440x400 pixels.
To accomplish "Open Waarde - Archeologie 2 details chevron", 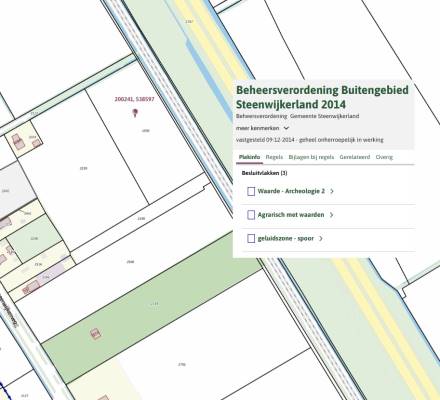I will tap(332, 191).
